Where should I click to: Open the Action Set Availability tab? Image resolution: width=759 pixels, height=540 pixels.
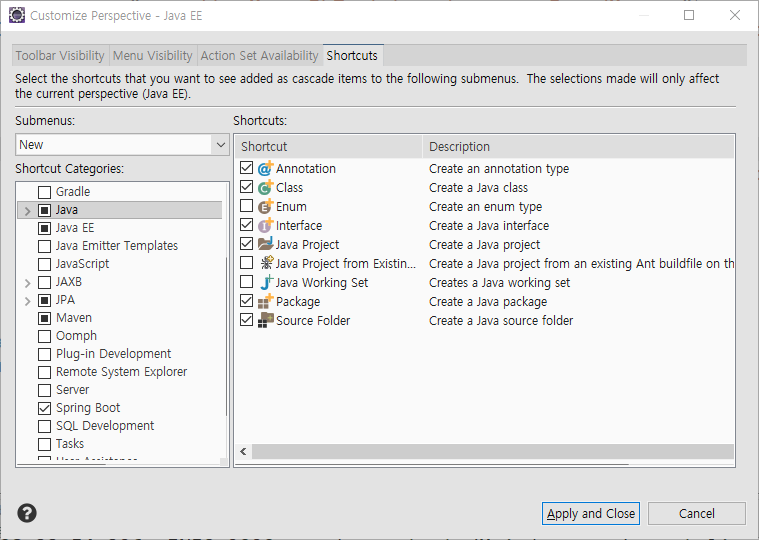coord(259,56)
